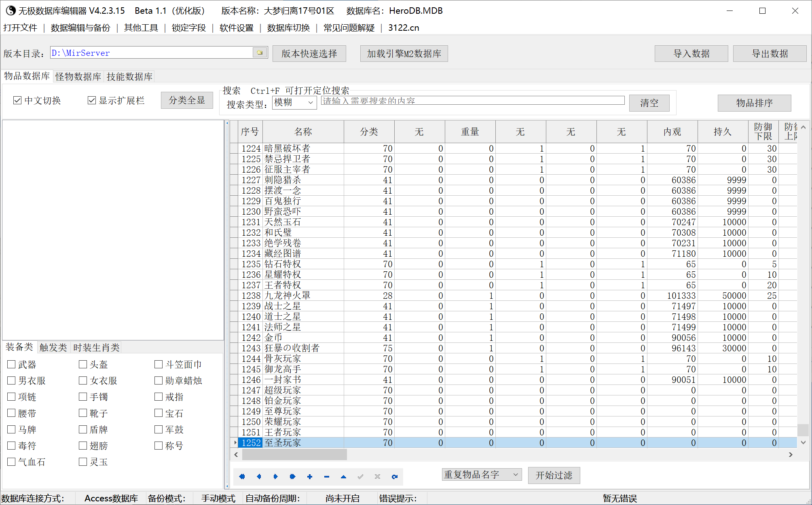Click the post edit checkmark icon
The width and height of the screenshot is (812, 505).
pyautogui.click(x=360, y=477)
